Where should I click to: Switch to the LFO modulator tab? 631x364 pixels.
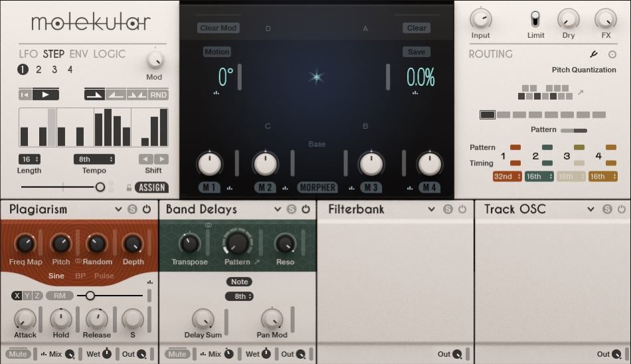point(29,54)
